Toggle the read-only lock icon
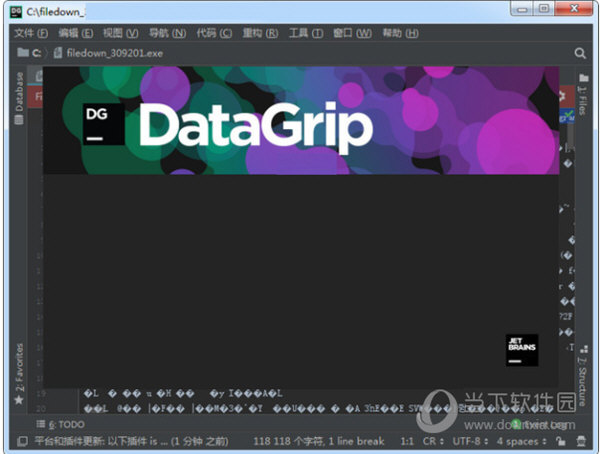 [x=561, y=441]
